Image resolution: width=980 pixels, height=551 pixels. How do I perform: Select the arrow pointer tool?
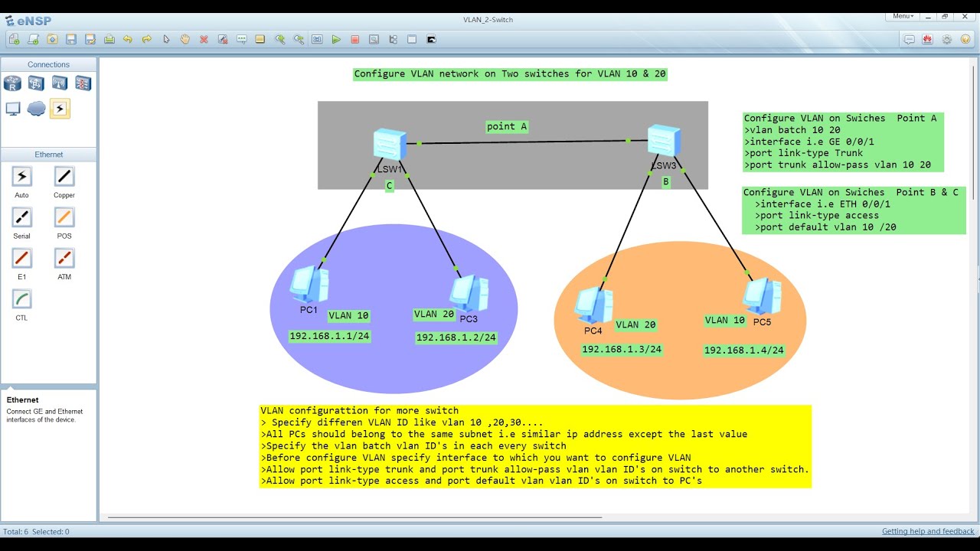(166, 39)
